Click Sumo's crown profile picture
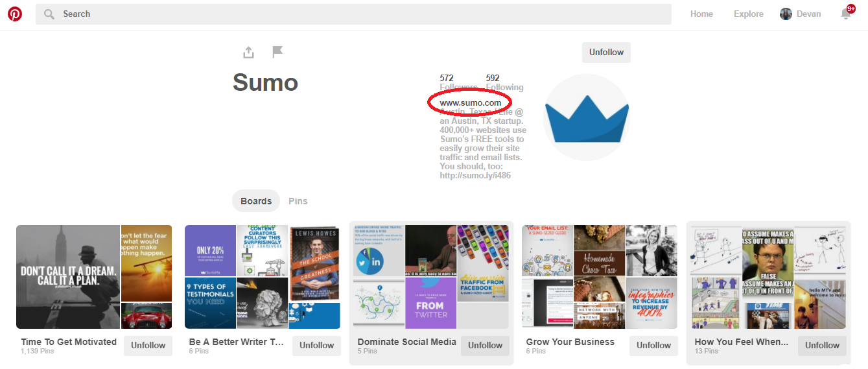Viewport: 868px width, 369px height. 587,118
